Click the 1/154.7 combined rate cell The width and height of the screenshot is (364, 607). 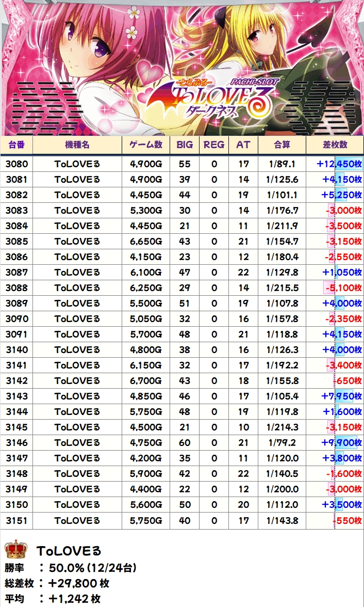point(282,242)
